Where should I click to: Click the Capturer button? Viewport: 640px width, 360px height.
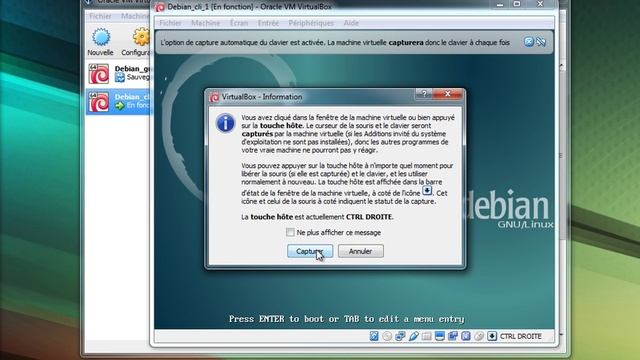(x=310, y=251)
